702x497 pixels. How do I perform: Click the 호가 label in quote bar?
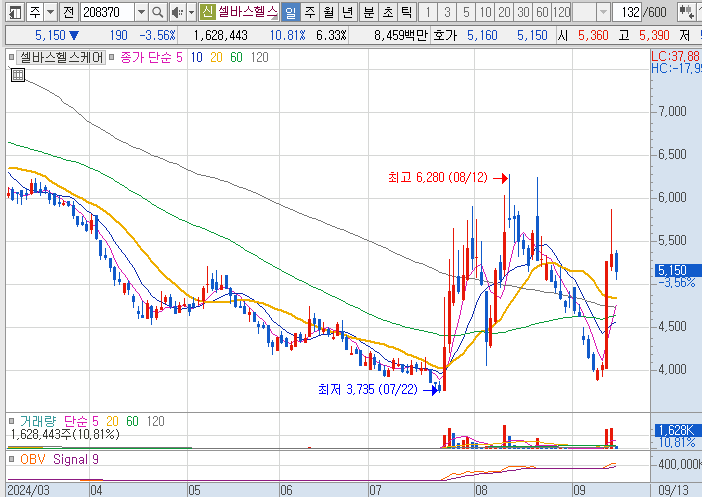point(445,35)
